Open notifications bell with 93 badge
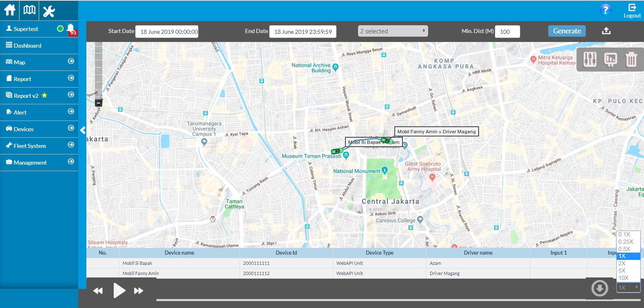Viewport: 644px width, 308px height. pos(70,29)
